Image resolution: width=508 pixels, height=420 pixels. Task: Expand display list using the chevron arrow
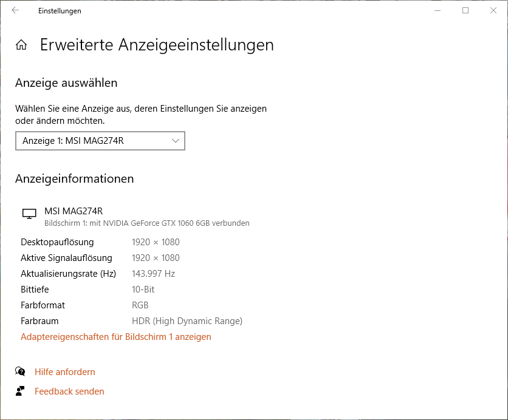click(176, 141)
